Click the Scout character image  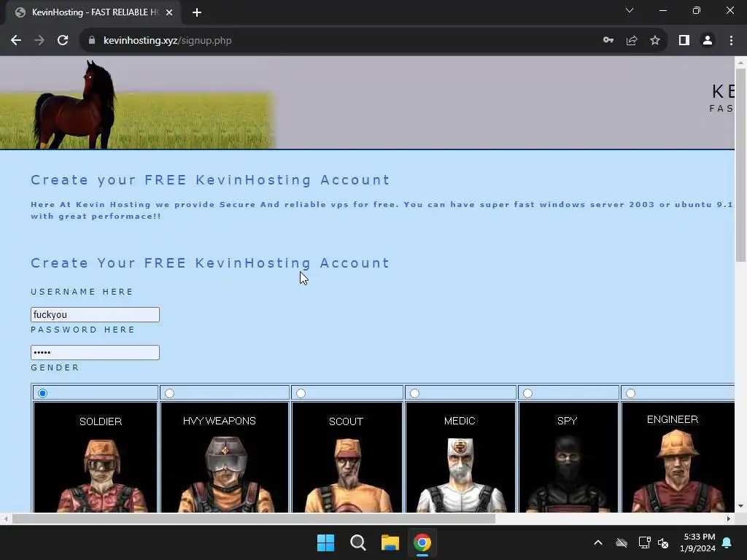tap(347, 457)
